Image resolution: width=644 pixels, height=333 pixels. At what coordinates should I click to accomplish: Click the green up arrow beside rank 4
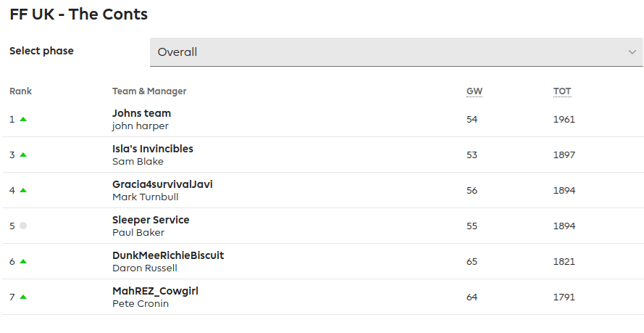(23, 190)
